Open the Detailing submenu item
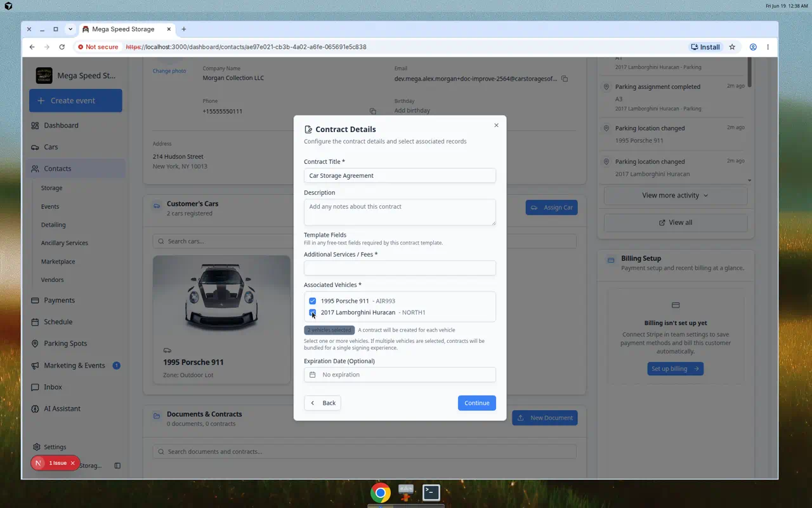Screen dimensions: 812x508 53,225
